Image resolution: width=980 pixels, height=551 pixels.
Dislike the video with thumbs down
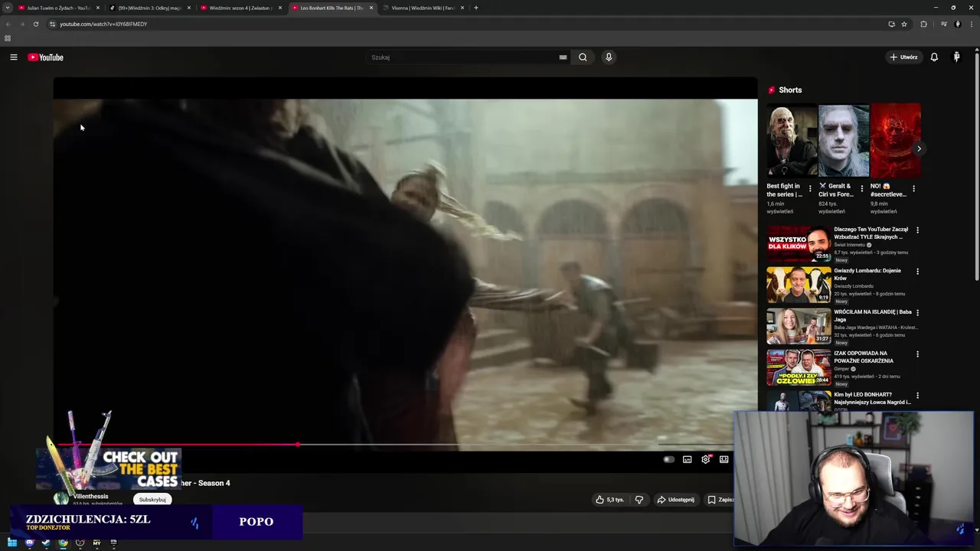coord(639,500)
